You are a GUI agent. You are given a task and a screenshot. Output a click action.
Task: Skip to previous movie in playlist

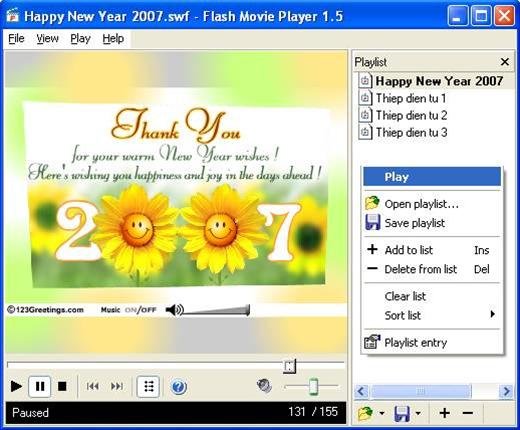pyautogui.click(x=92, y=386)
